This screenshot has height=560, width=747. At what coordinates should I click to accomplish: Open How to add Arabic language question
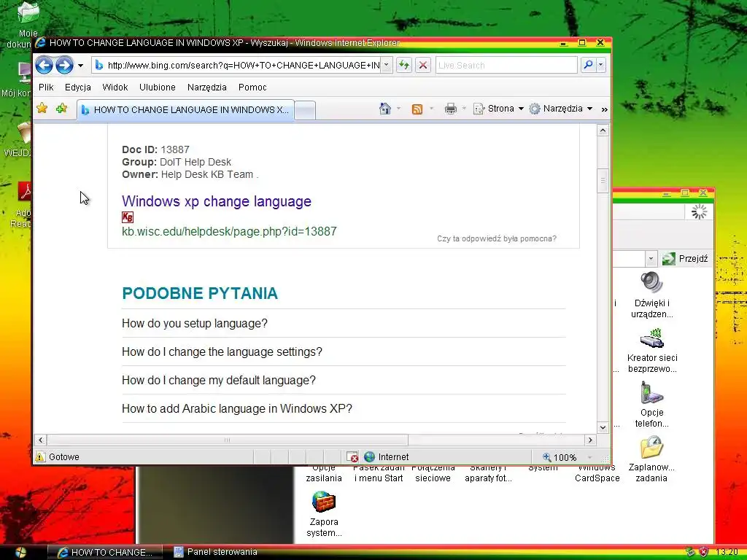pyautogui.click(x=237, y=408)
